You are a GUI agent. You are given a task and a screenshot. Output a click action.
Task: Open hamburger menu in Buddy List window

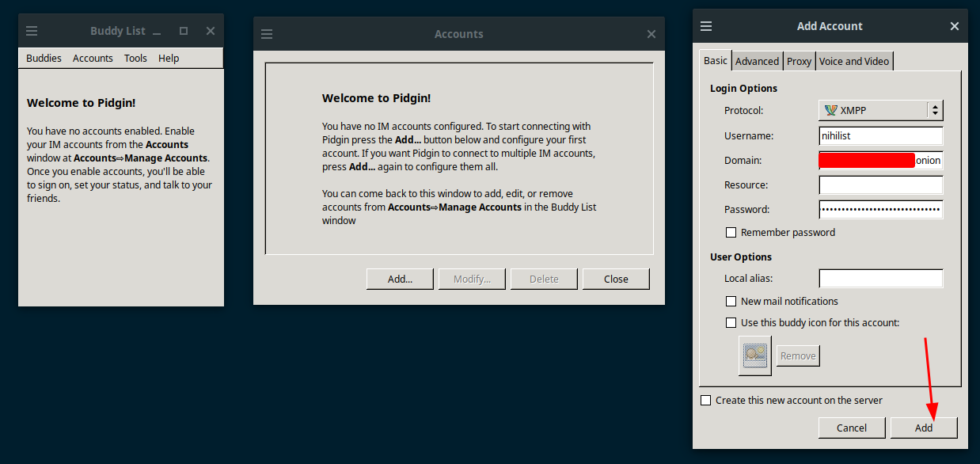[x=32, y=31]
